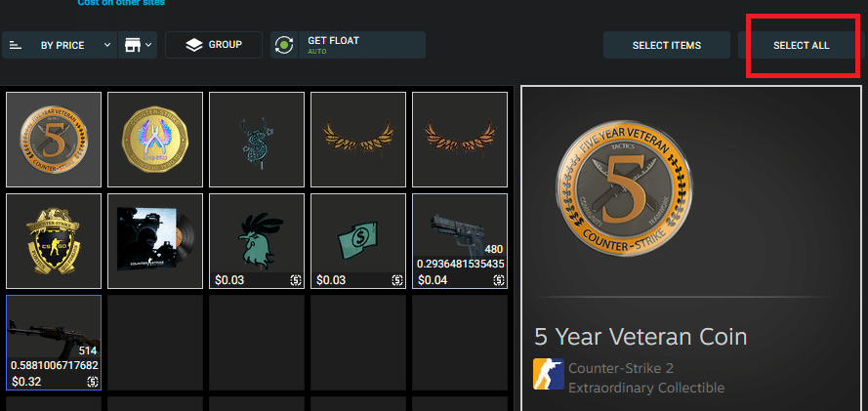
Task: Select the golden wings item
Action: (x=358, y=140)
